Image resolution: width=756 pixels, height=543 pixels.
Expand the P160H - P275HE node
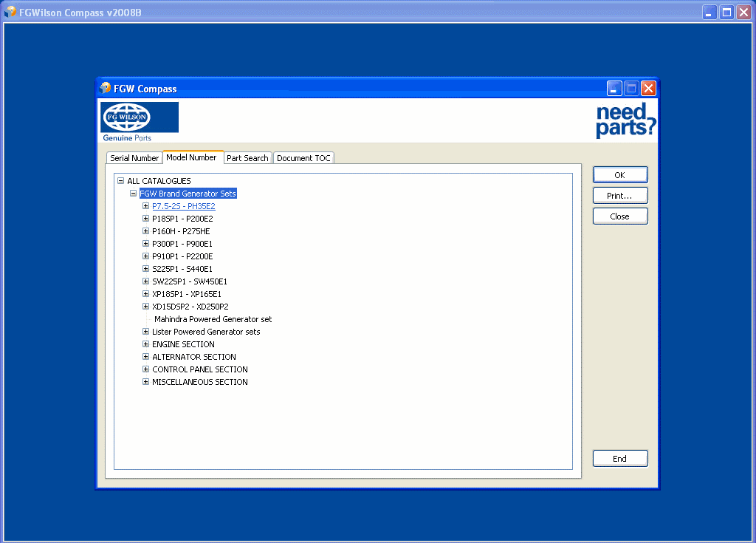(145, 231)
